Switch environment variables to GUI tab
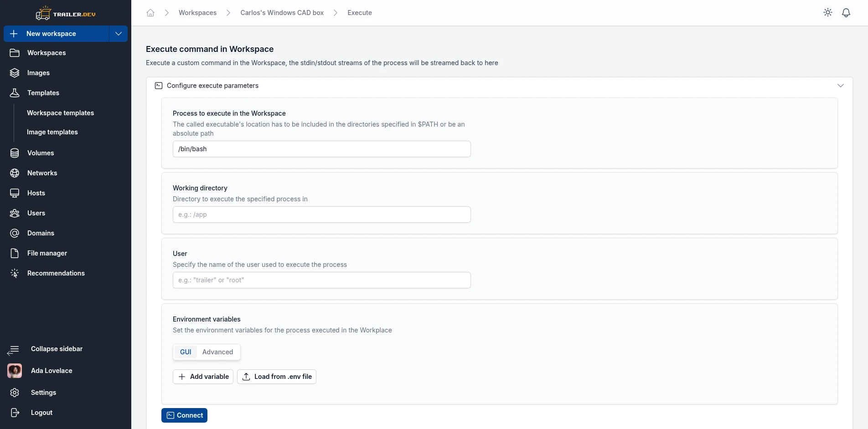Viewport: 868px width, 429px height. tap(186, 352)
